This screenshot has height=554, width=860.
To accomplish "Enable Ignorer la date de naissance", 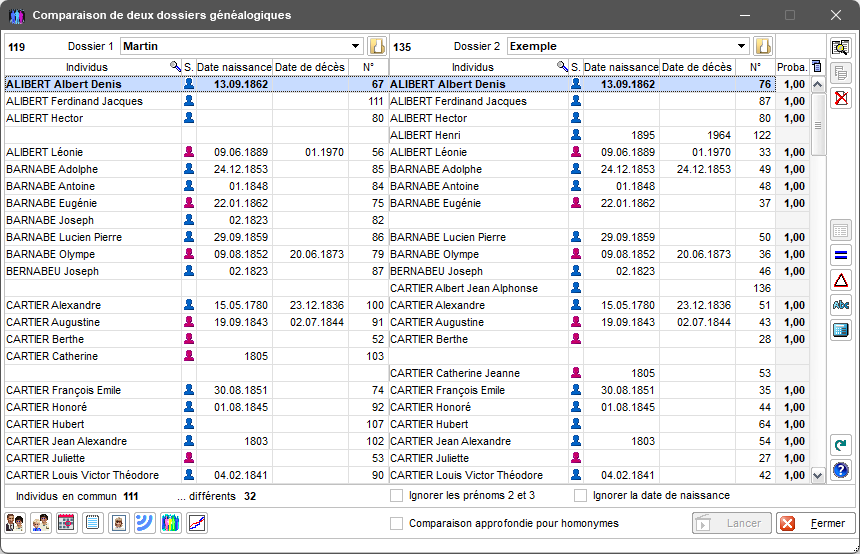I will pos(580,495).
